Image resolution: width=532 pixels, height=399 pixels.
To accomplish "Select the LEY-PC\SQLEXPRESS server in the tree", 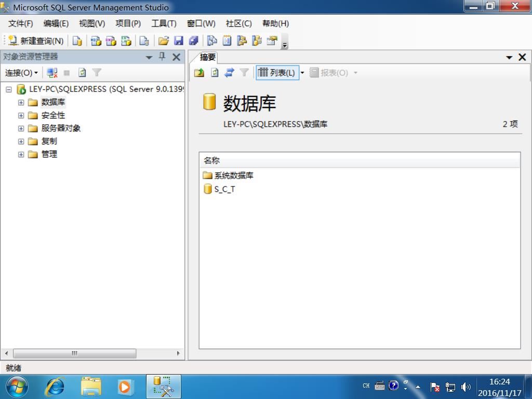I will [106, 89].
